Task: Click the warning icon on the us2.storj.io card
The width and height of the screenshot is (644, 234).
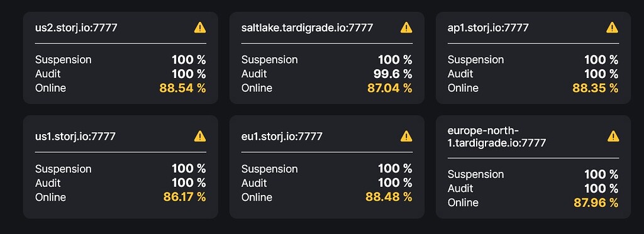Action: coord(200,28)
